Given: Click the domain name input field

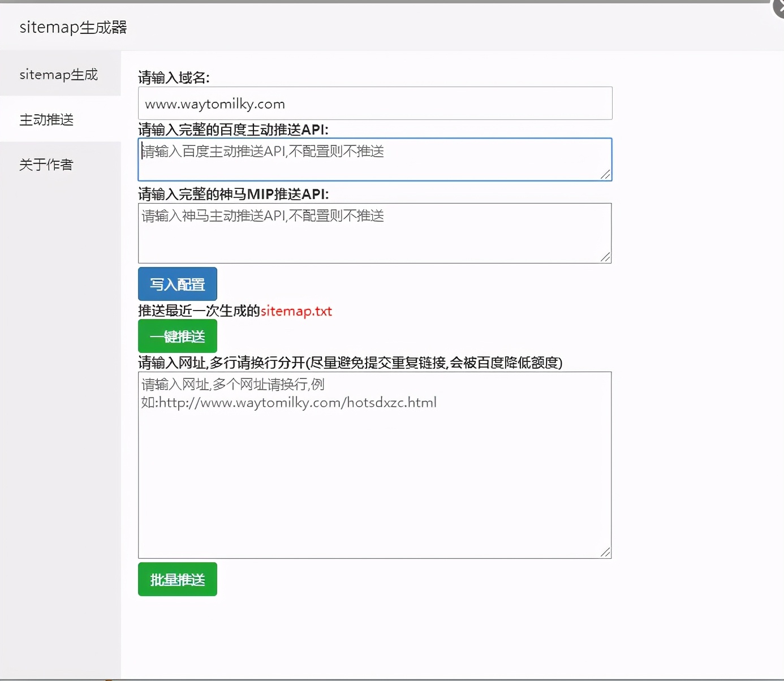Looking at the screenshot, I should (x=375, y=104).
